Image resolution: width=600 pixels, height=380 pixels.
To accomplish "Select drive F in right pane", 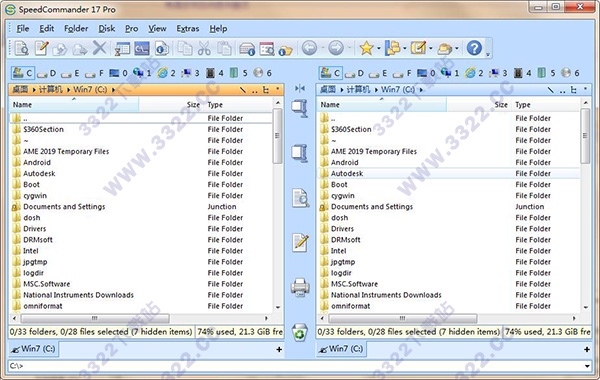I will click(x=402, y=73).
